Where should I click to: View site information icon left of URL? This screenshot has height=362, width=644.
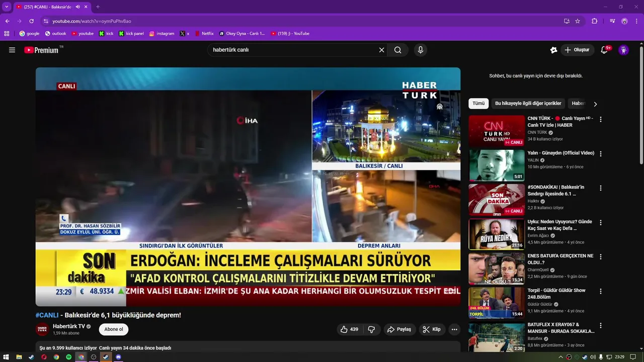46,21
